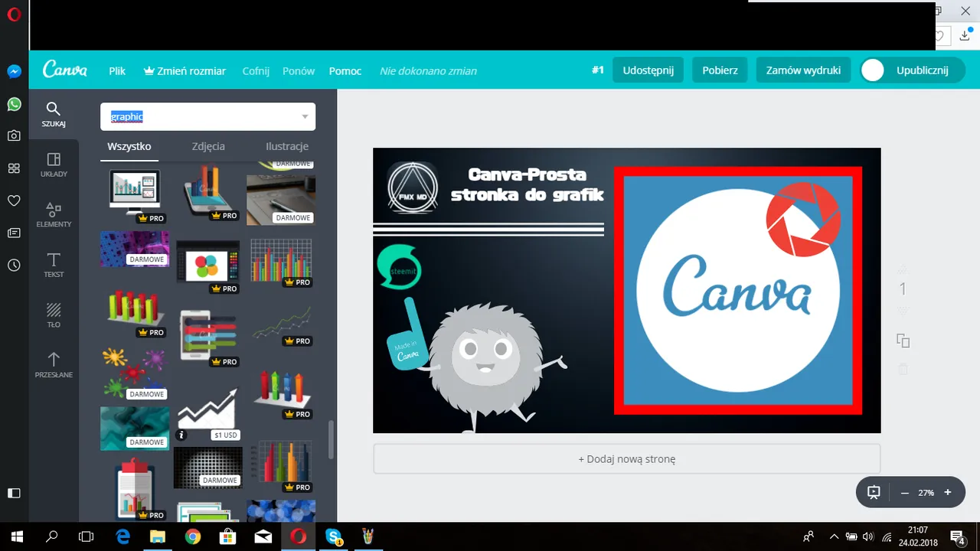This screenshot has width=980, height=551.
Task: Select the line graph PRO thumbnail
Action: (282, 324)
